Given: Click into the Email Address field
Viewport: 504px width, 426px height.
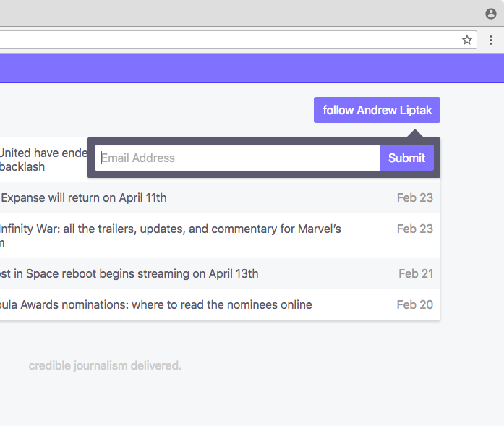Looking at the screenshot, I should [237, 158].
